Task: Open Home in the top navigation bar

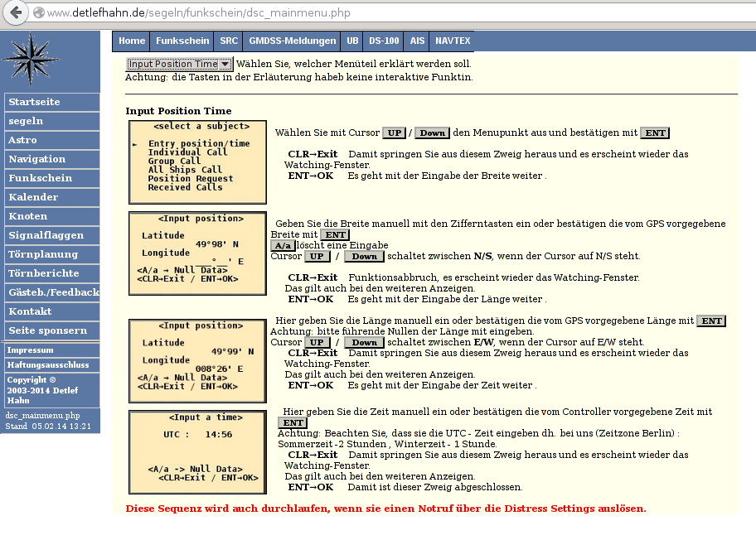Action: [131, 41]
